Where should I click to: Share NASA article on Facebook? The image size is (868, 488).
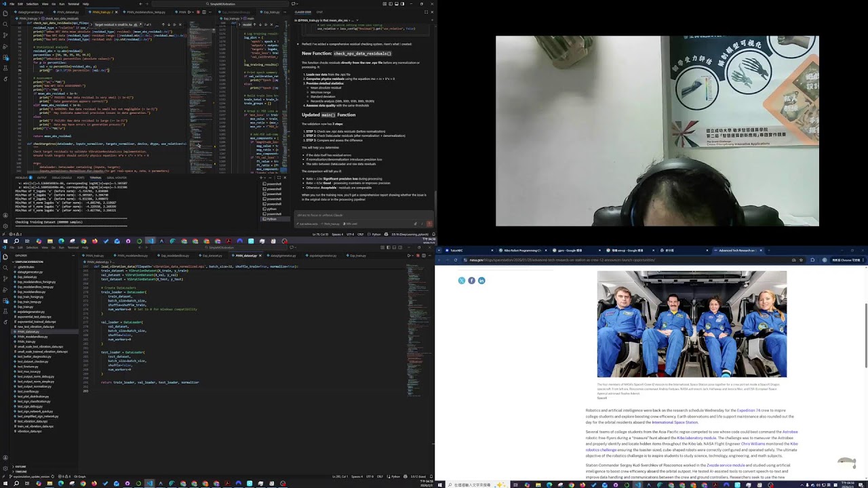[471, 281]
